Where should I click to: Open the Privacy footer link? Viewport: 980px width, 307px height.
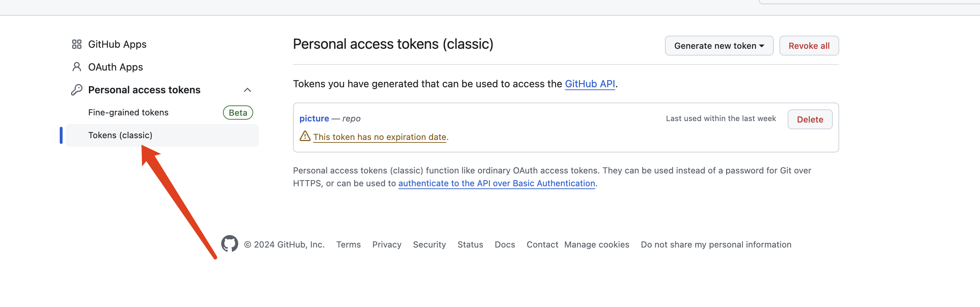click(x=387, y=245)
